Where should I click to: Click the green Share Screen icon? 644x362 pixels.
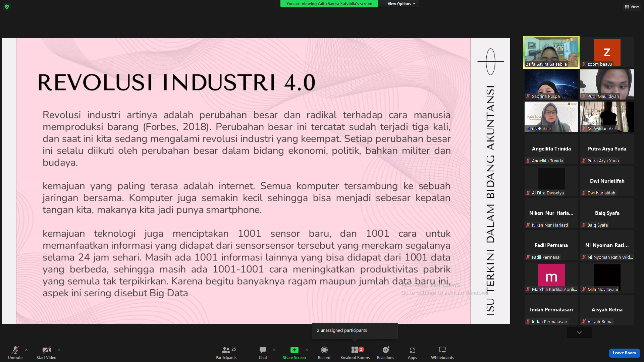pos(294,350)
